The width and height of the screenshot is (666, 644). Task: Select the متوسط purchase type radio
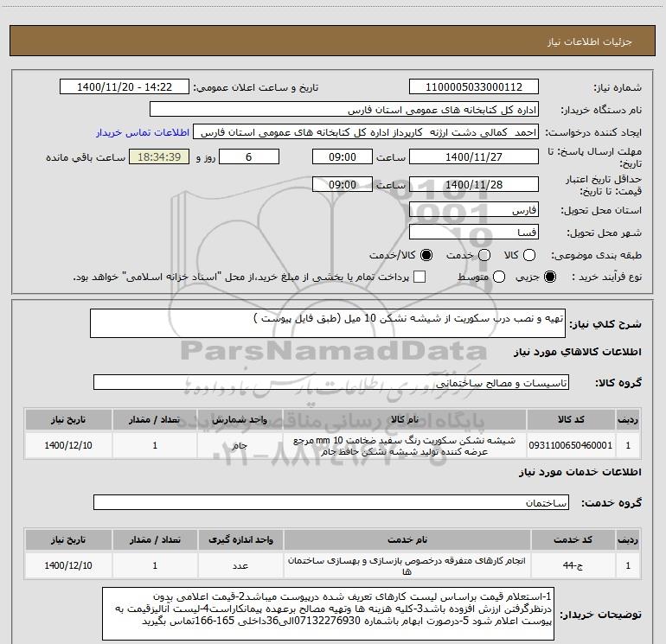(499, 277)
